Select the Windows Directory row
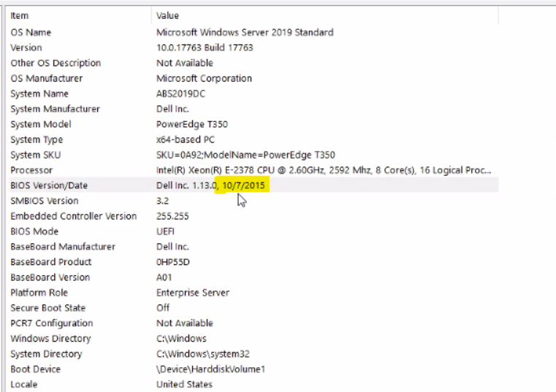 pyautogui.click(x=50, y=339)
